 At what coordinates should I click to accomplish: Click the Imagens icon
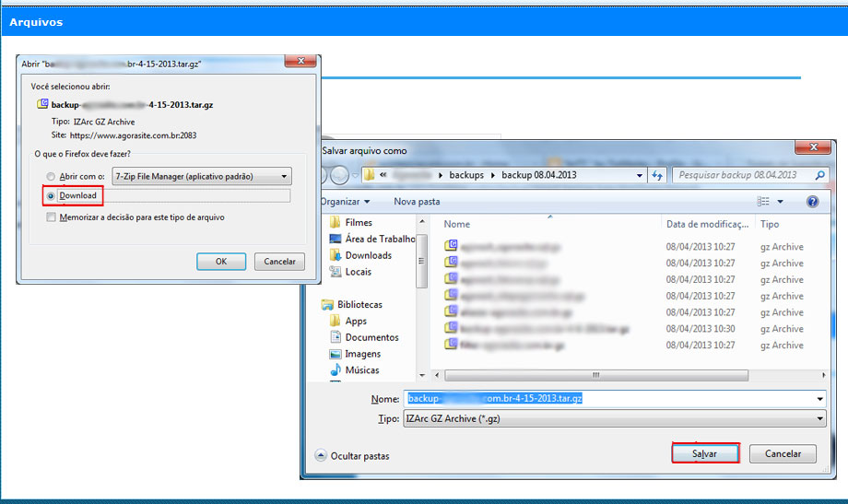point(336,354)
